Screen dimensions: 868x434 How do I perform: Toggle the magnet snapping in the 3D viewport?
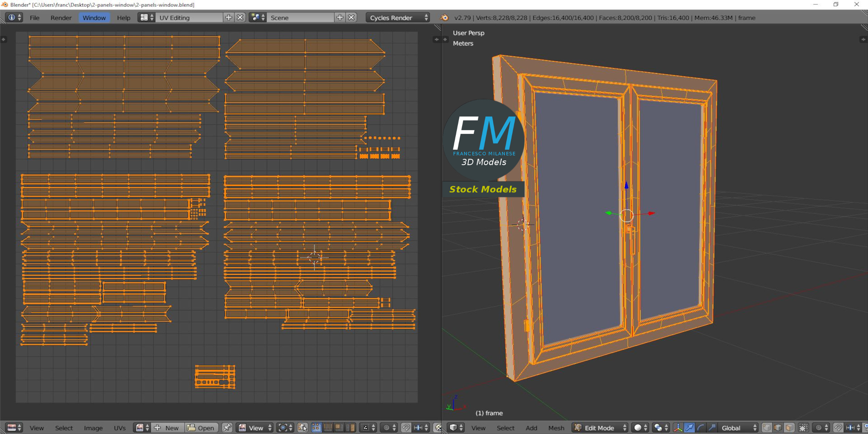[x=838, y=428]
